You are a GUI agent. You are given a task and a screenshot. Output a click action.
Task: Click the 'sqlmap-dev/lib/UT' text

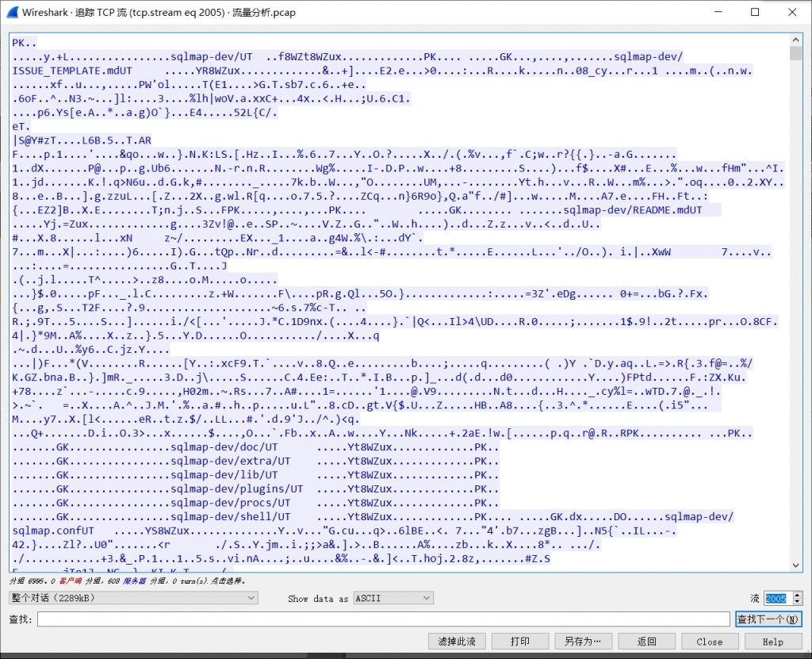click(x=224, y=475)
